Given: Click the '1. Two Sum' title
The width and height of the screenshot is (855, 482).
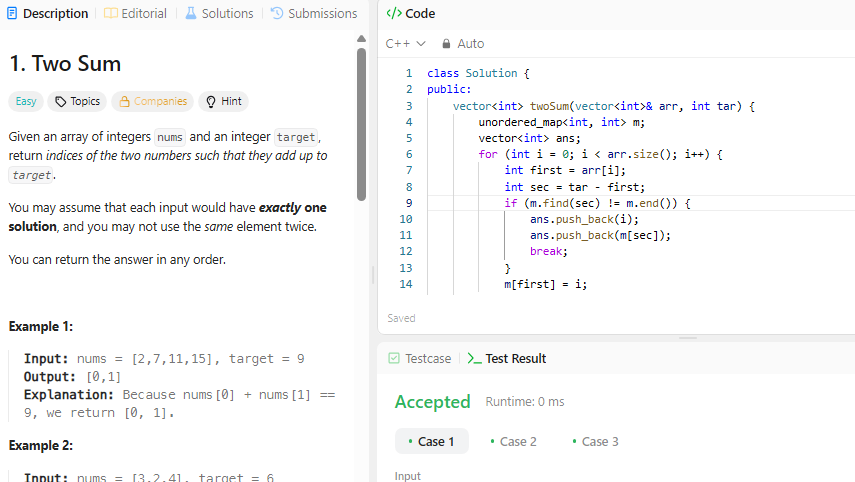Looking at the screenshot, I should 65,64.
